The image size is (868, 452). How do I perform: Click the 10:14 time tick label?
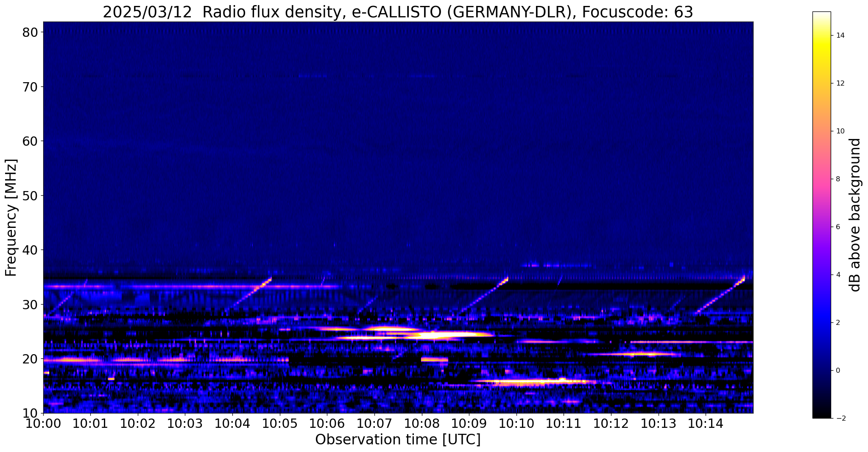click(706, 423)
